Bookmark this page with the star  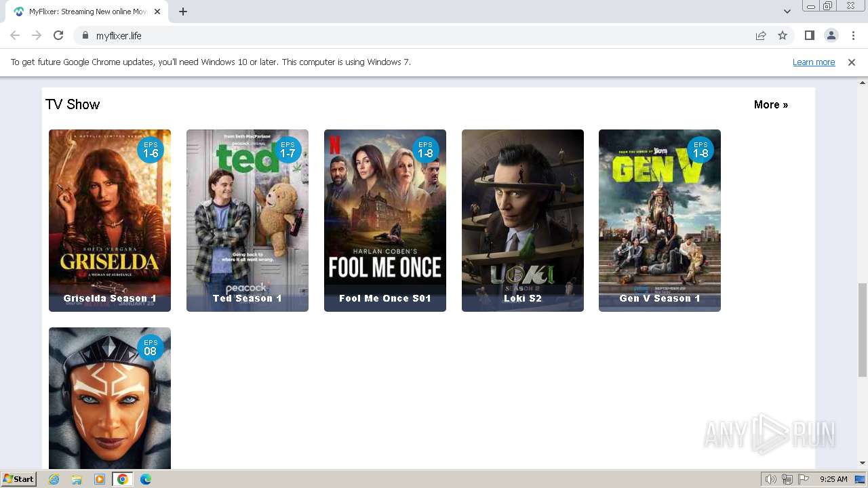(x=783, y=35)
